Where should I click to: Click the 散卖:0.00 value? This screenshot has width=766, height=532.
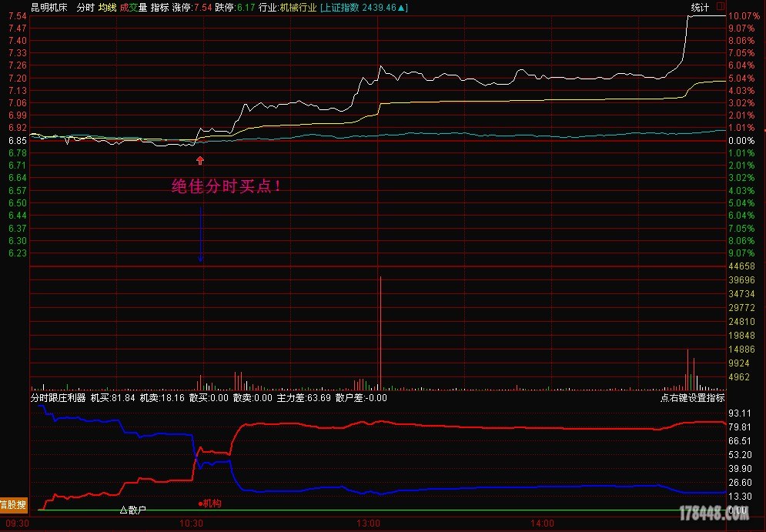pyautogui.click(x=253, y=398)
